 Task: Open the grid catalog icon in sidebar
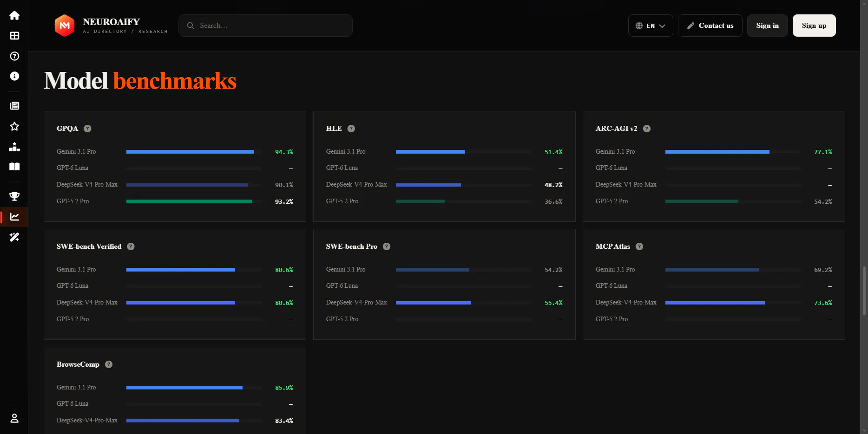click(x=14, y=36)
